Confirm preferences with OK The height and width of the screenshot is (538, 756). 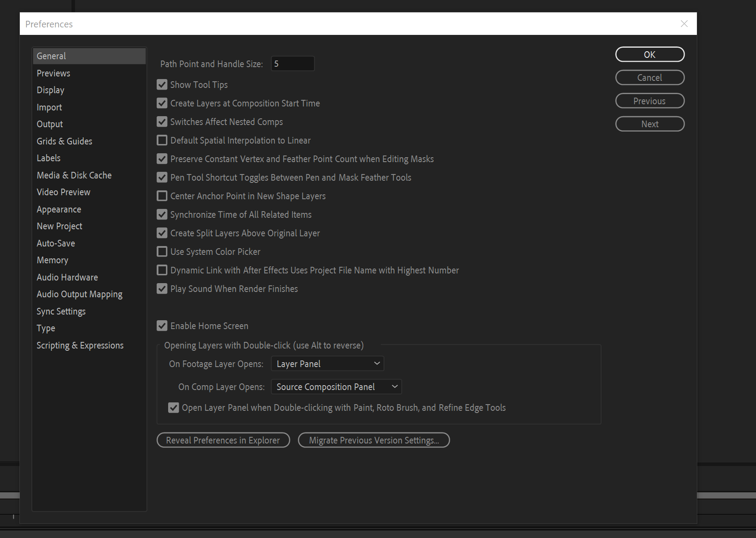pos(650,54)
